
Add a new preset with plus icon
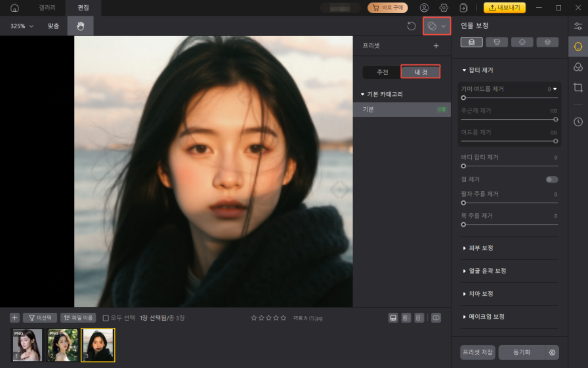[x=436, y=46]
